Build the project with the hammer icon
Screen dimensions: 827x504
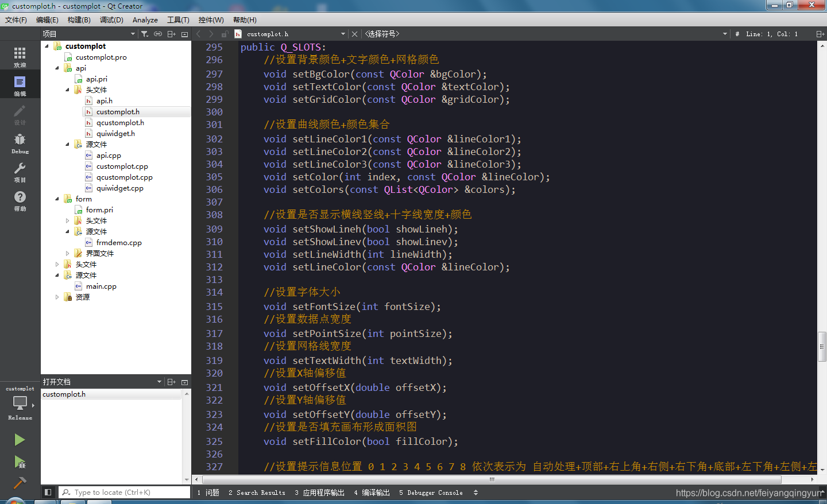pos(20,482)
